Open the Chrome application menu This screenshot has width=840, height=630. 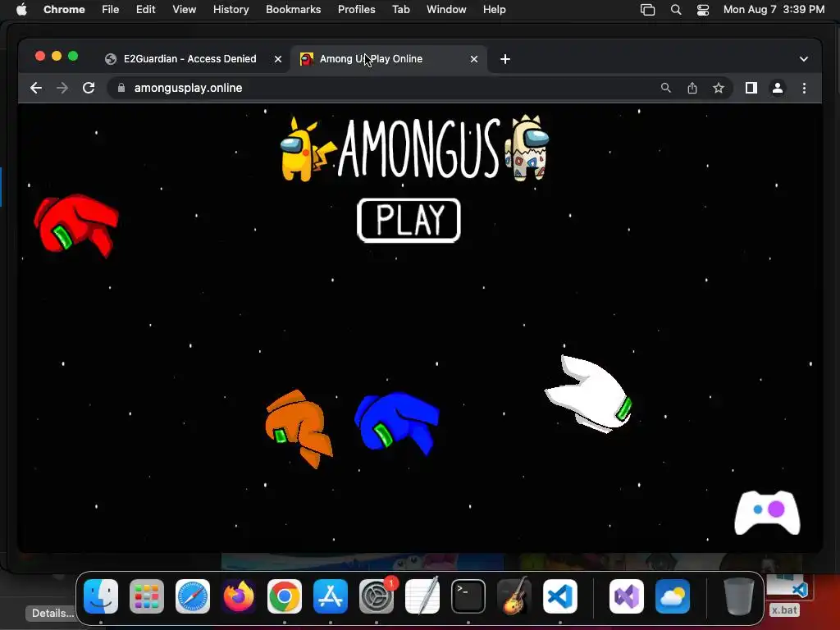click(64, 10)
